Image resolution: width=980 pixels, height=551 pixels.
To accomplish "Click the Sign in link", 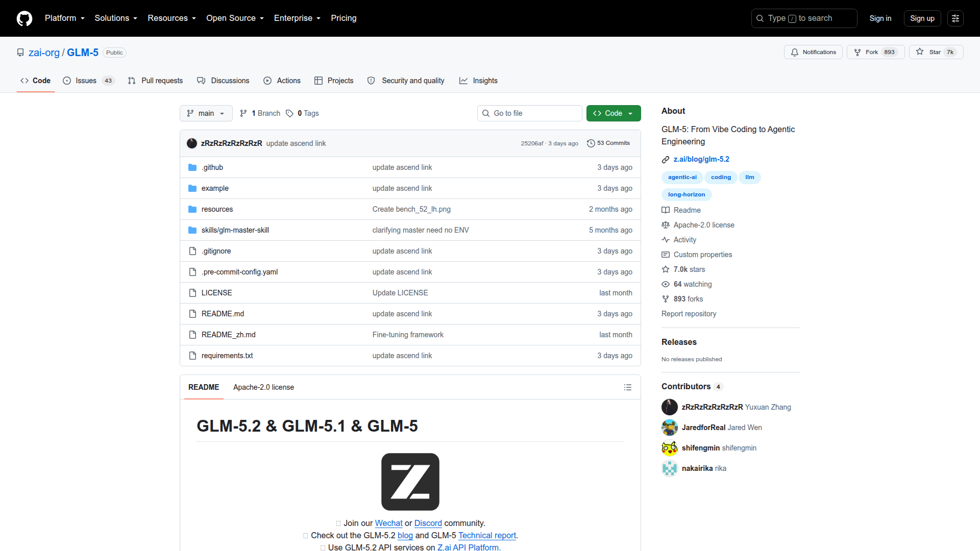I will click(x=880, y=18).
